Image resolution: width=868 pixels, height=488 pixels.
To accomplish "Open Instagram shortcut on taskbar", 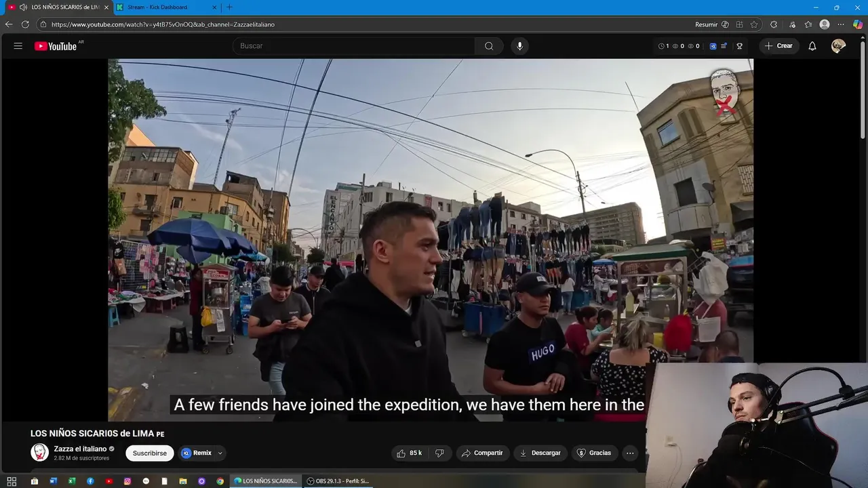I will click(x=127, y=481).
